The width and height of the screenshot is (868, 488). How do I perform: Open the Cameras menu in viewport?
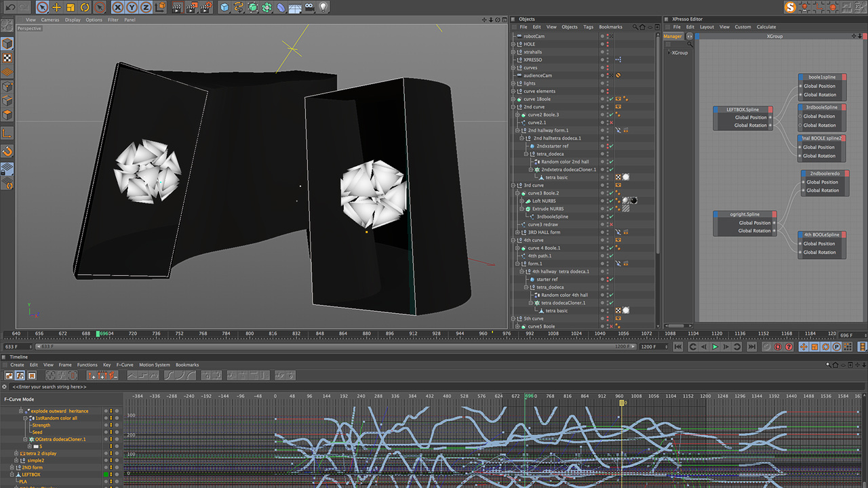pos(50,20)
